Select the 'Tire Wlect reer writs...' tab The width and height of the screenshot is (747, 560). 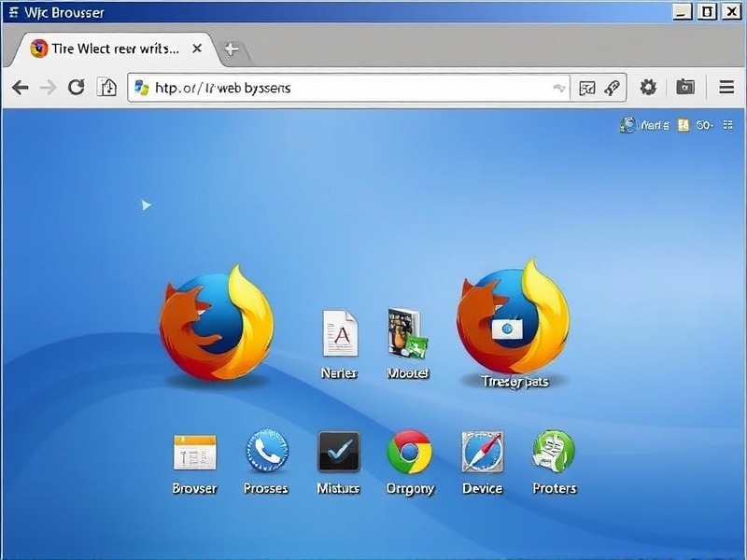point(114,49)
